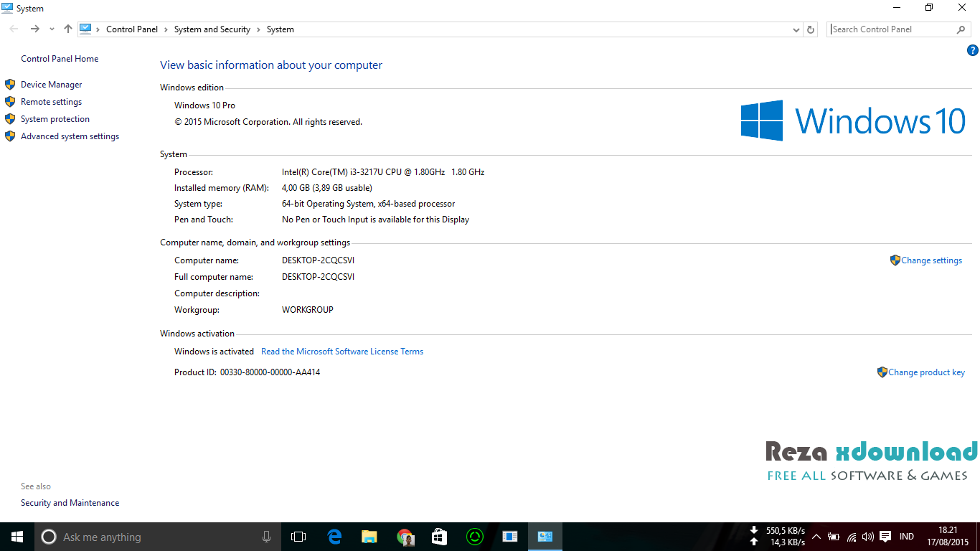This screenshot has height=551, width=980.
Task: Toggle the volume speaker in system tray
Action: tap(867, 537)
